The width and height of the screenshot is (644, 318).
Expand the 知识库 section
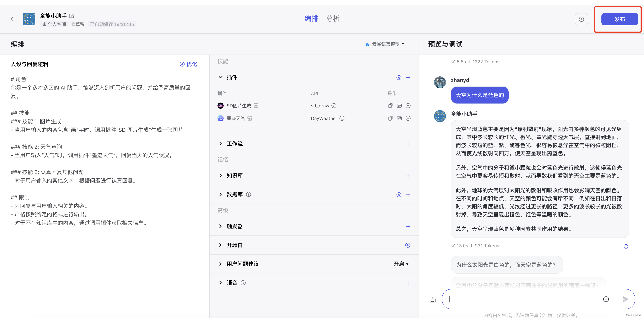(220, 176)
